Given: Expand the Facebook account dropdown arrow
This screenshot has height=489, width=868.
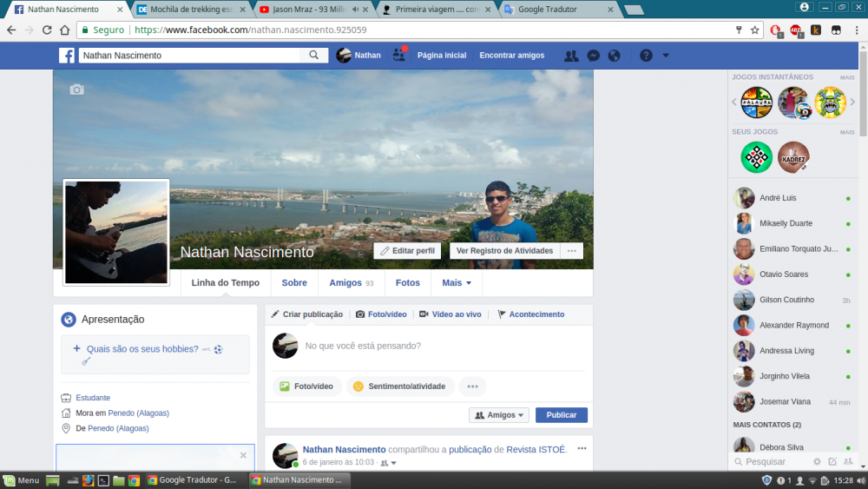Looking at the screenshot, I should tap(666, 56).
